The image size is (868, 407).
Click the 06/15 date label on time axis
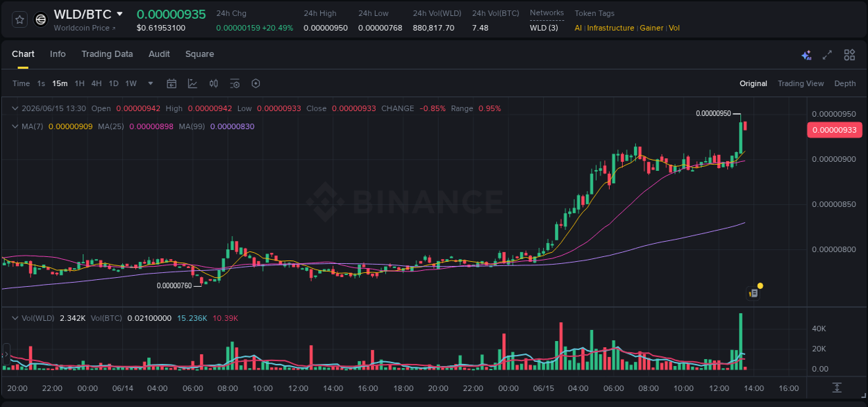[x=544, y=388]
